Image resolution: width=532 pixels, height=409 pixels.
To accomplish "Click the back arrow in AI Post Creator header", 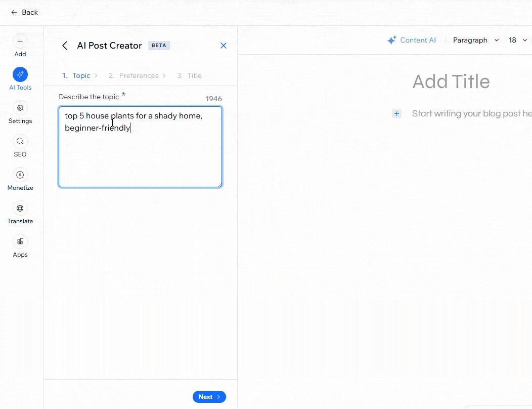I will [65, 45].
